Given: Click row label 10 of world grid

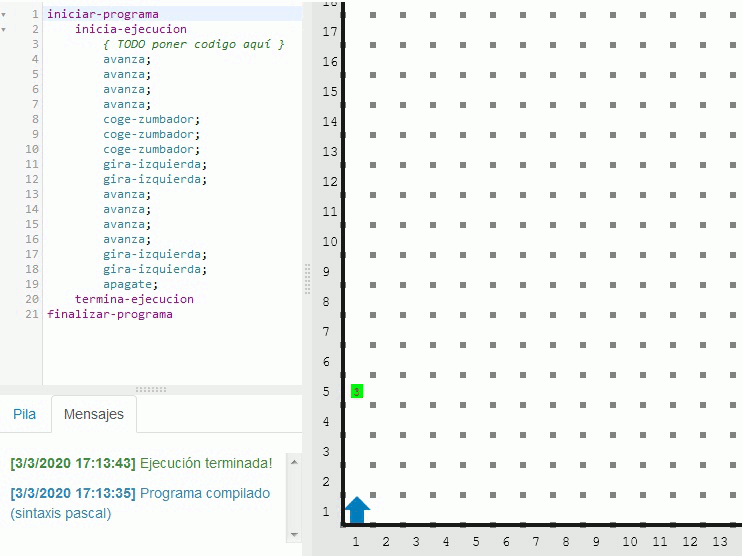Looking at the screenshot, I should [x=330, y=242].
